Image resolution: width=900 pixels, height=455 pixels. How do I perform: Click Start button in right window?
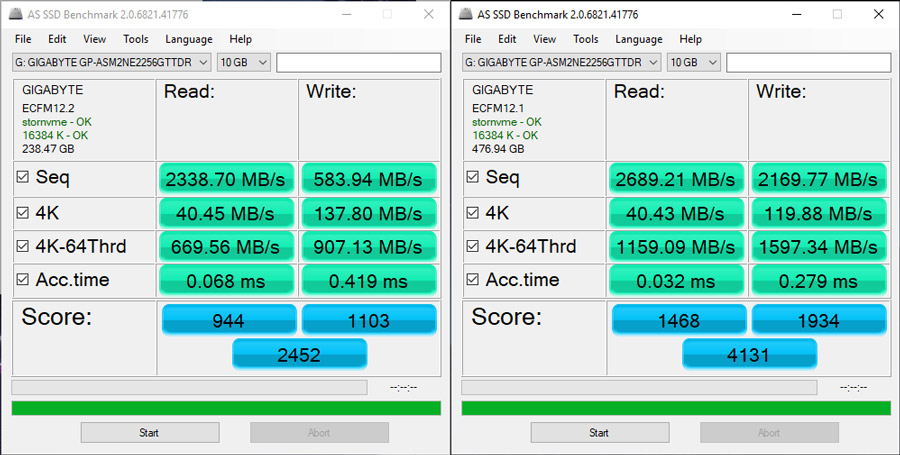600,433
